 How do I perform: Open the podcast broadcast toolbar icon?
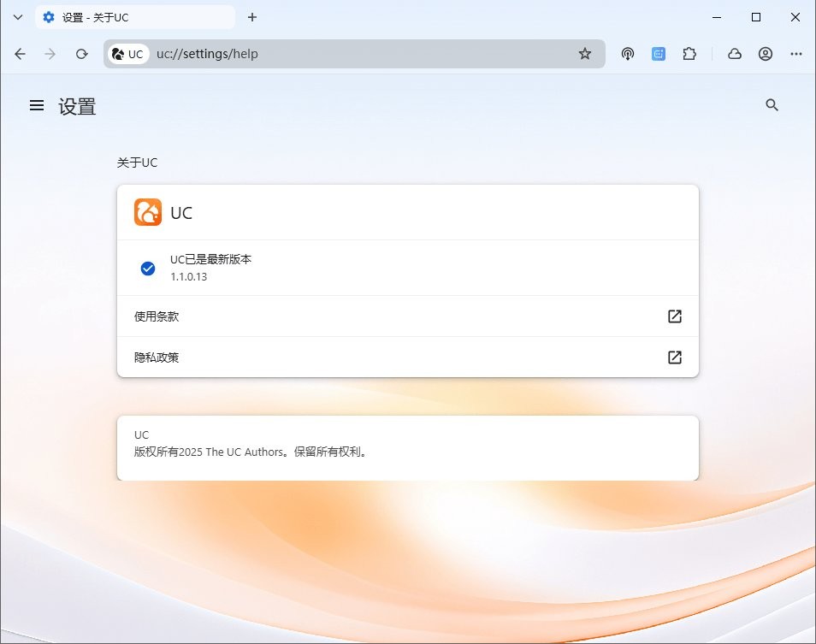pyautogui.click(x=628, y=54)
